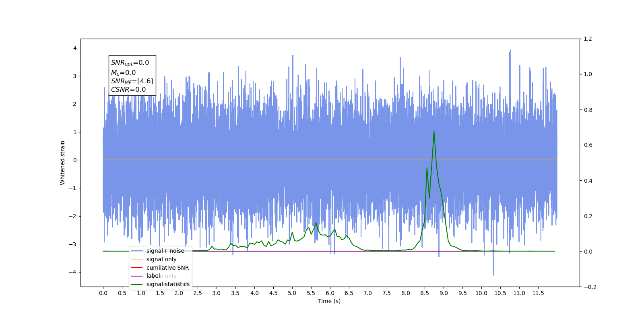Click the 0.0 tick on time axis
Image resolution: width=644 pixels, height=322 pixels.
click(x=103, y=293)
